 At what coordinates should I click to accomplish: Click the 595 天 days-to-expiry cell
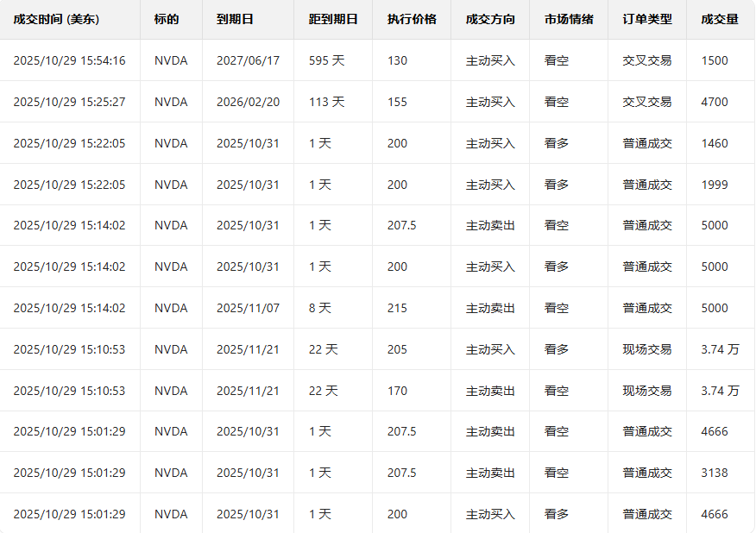[x=326, y=60]
